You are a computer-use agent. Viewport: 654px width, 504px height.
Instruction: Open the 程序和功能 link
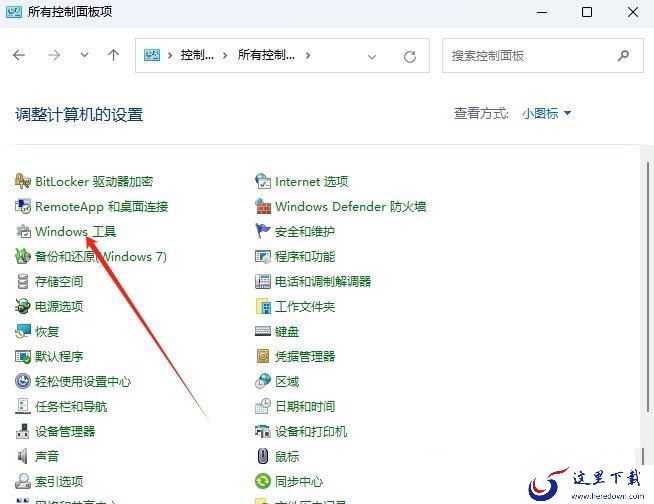point(305,257)
